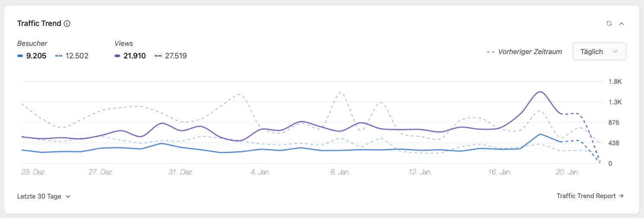
Task: Click the 16. Jan. date on chart axis
Action: (500, 172)
